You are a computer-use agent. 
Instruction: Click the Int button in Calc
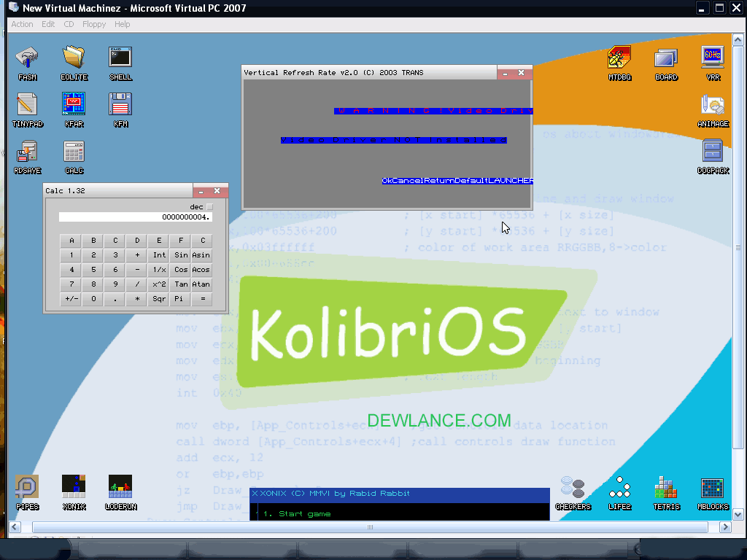coord(158,255)
